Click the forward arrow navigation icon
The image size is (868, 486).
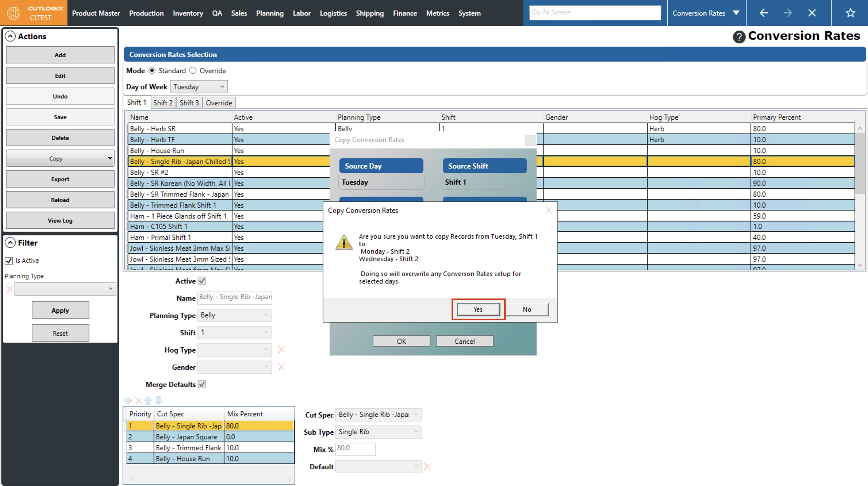click(x=787, y=13)
